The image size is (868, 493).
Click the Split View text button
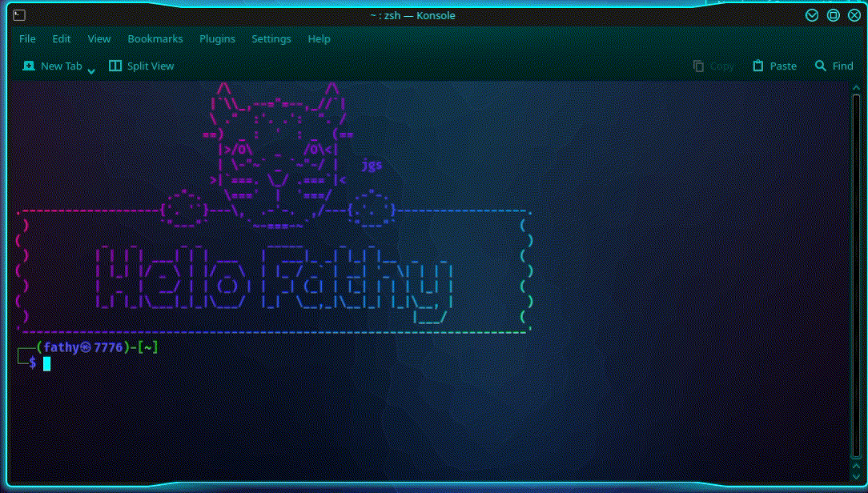pyautogui.click(x=151, y=66)
